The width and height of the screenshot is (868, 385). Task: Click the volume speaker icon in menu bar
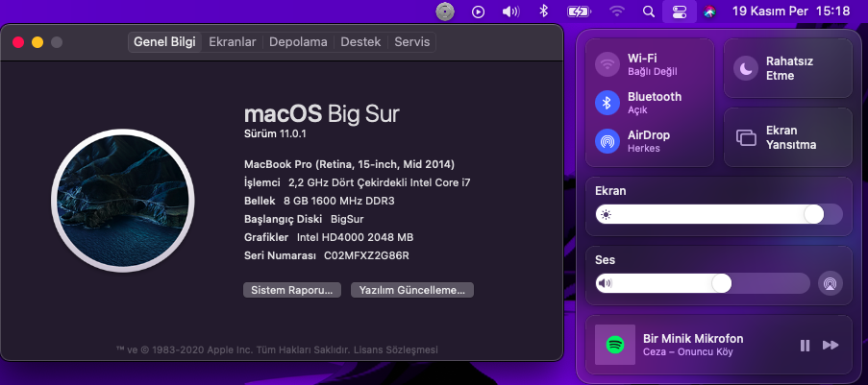click(510, 12)
